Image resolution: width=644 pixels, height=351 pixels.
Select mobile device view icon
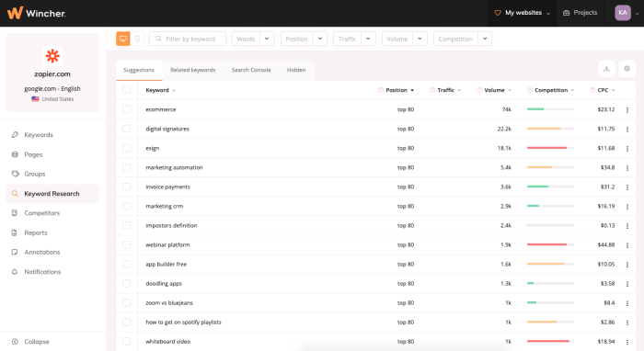pos(137,39)
